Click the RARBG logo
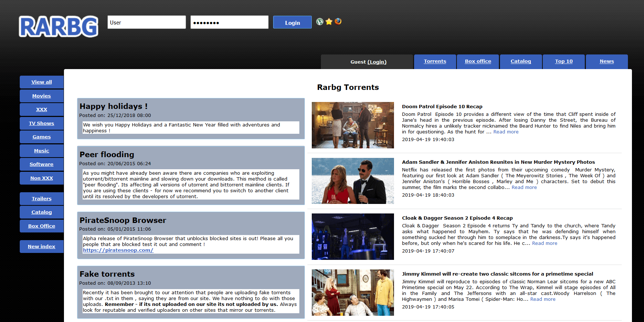Viewport: 644px width, 322px height. tap(58, 26)
